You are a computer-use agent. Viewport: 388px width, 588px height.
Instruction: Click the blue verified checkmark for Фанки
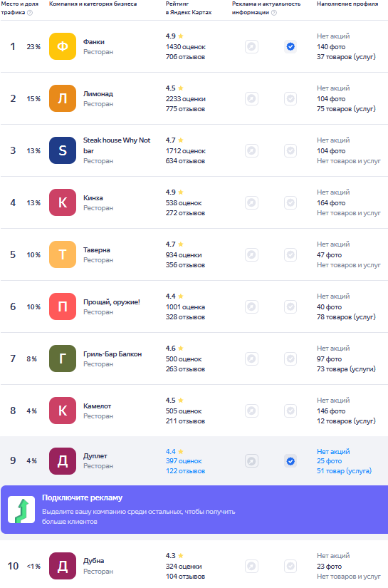290,47
